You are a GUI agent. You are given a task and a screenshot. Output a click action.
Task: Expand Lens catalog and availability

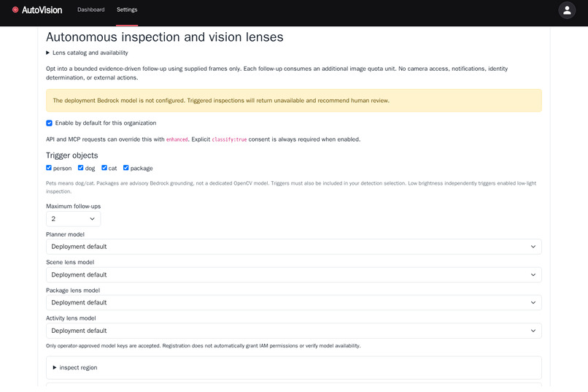[87, 53]
